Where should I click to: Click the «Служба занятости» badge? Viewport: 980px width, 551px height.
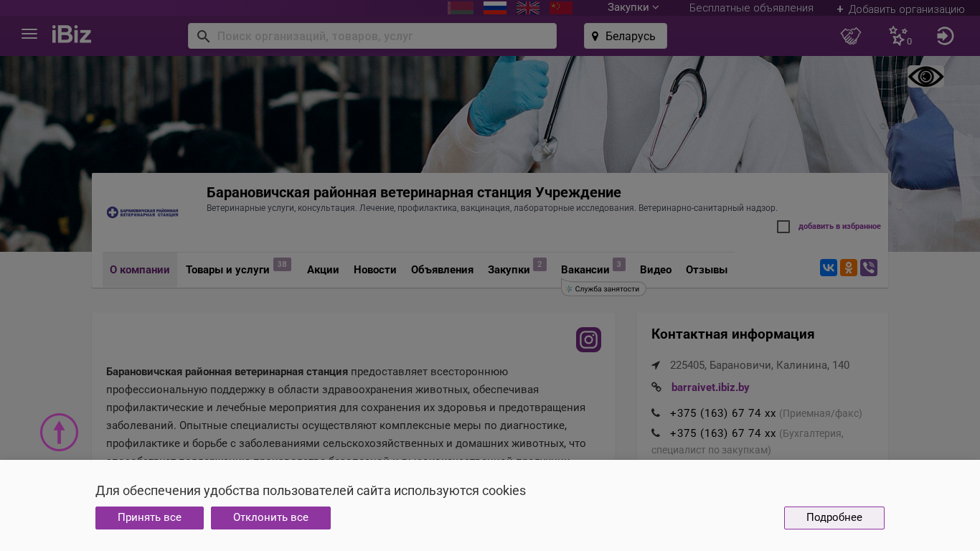603,288
